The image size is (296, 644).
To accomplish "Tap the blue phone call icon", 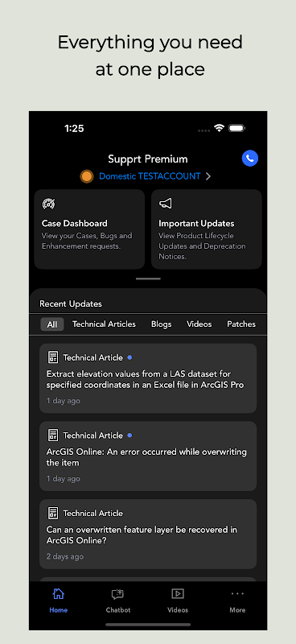I will 250,158.
